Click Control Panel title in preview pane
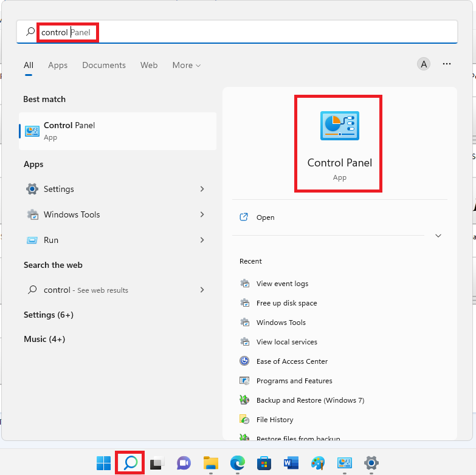 (x=339, y=163)
